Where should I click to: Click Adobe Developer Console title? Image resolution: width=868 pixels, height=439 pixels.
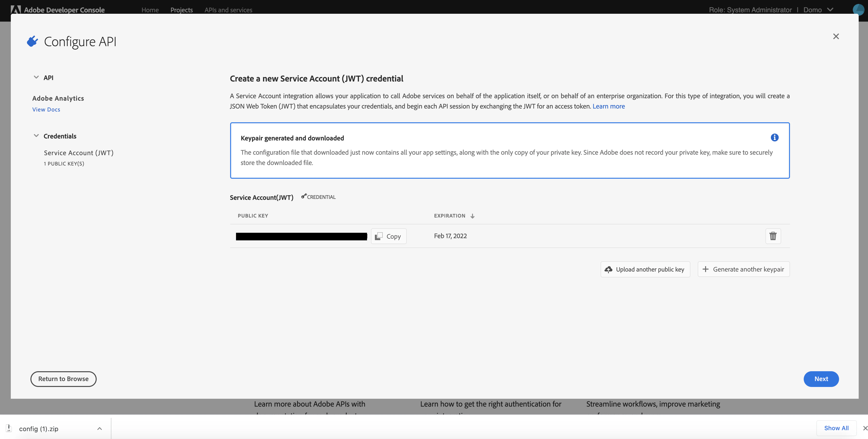[x=64, y=10]
